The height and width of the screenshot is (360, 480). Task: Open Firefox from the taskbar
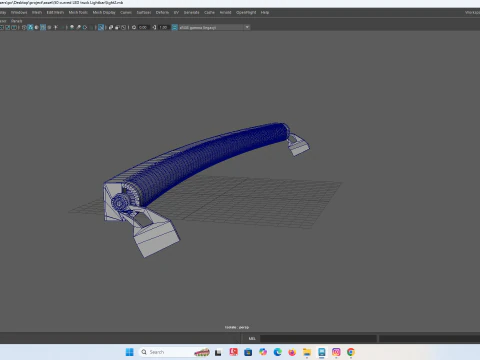(292, 352)
